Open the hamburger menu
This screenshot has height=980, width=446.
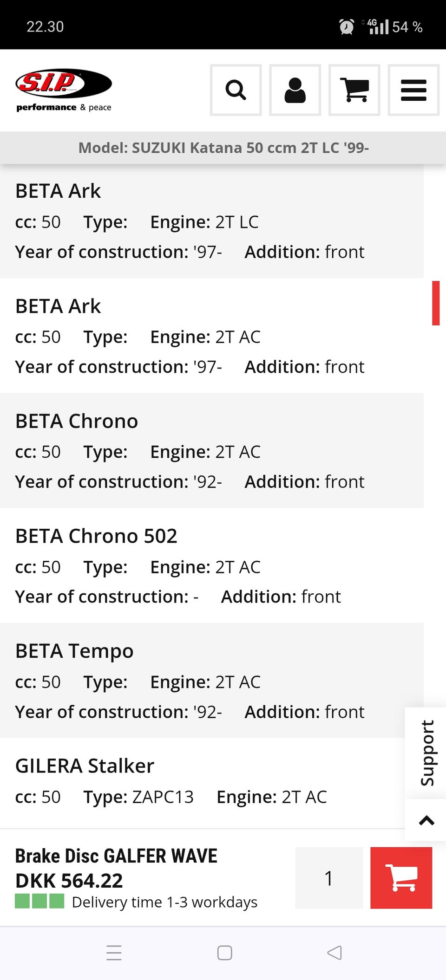(413, 90)
